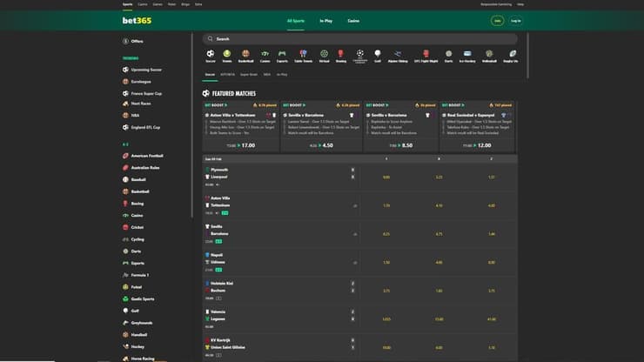Open the Responsible Gambling link

point(496,4)
